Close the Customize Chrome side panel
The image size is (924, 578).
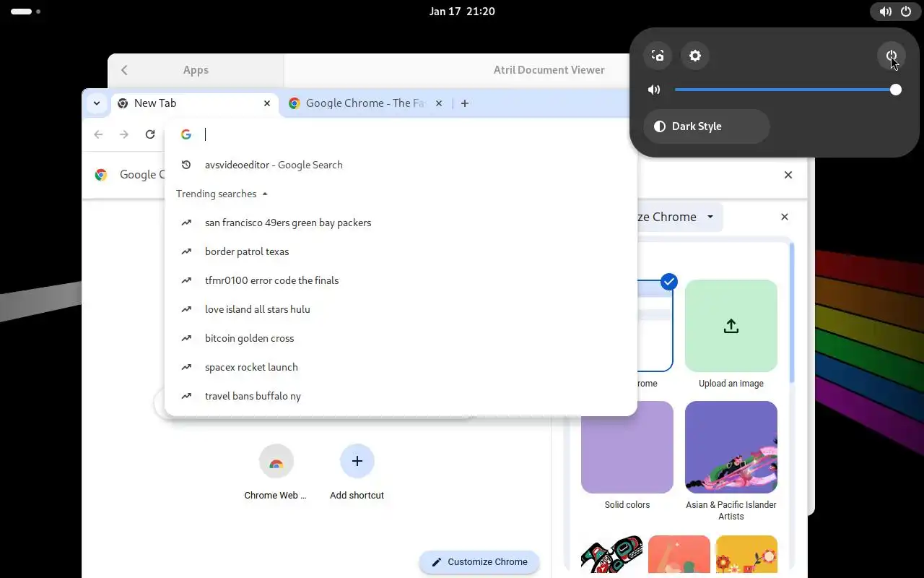tap(785, 217)
